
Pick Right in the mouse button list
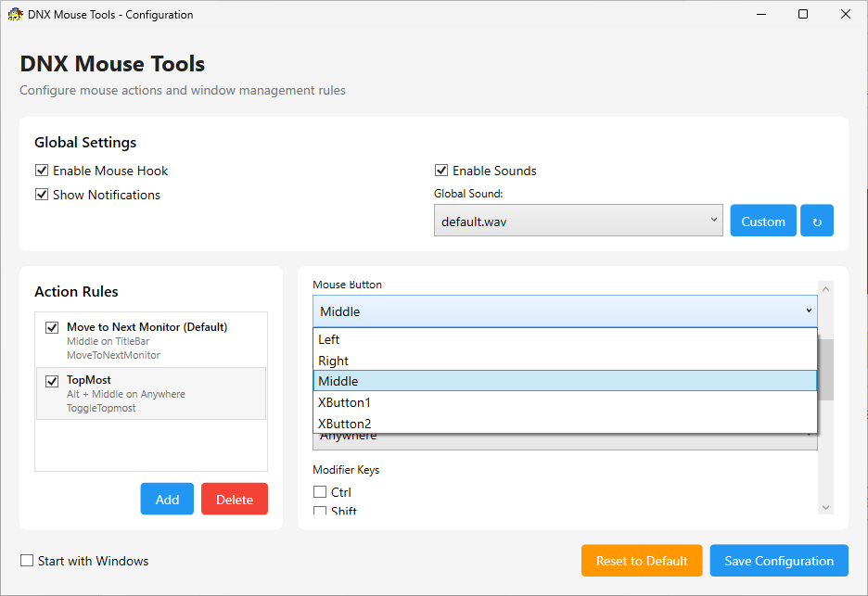tap(334, 361)
